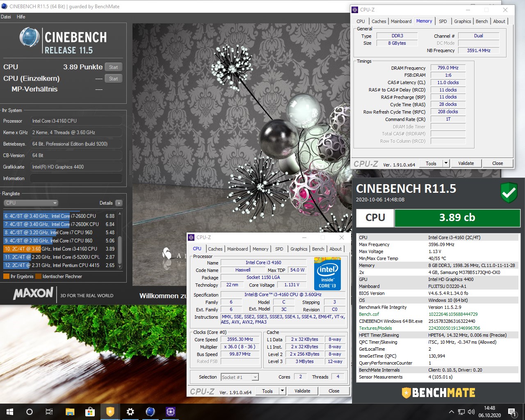This screenshot has height=420, width=525.
Task: Click the BenchMate logo at bottom
Action: click(438, 393)
